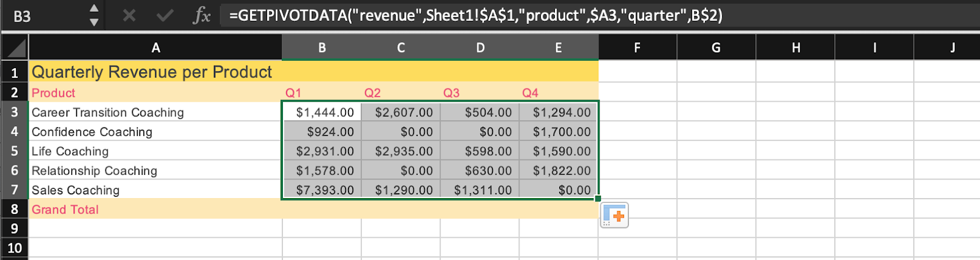
Task: Click the cancel (X) formula icon
Action: click(x=129, y=15)
